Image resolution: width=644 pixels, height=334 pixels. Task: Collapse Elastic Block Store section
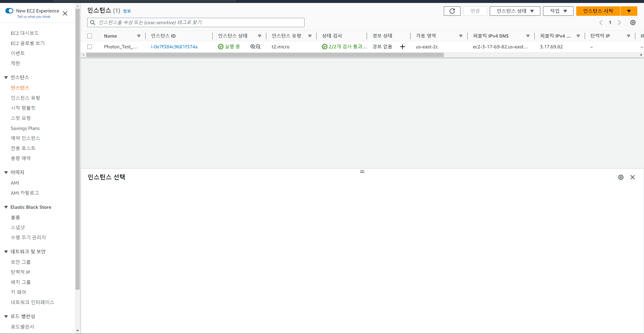pos(6,207)
